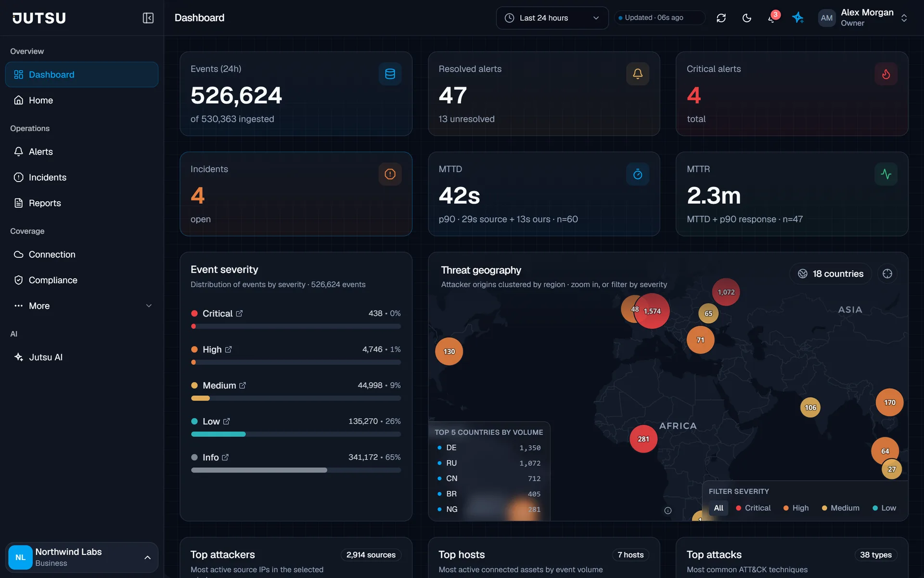Open the Last 24 hours dropdown
The image size is (924, 578).
point(552,18)
